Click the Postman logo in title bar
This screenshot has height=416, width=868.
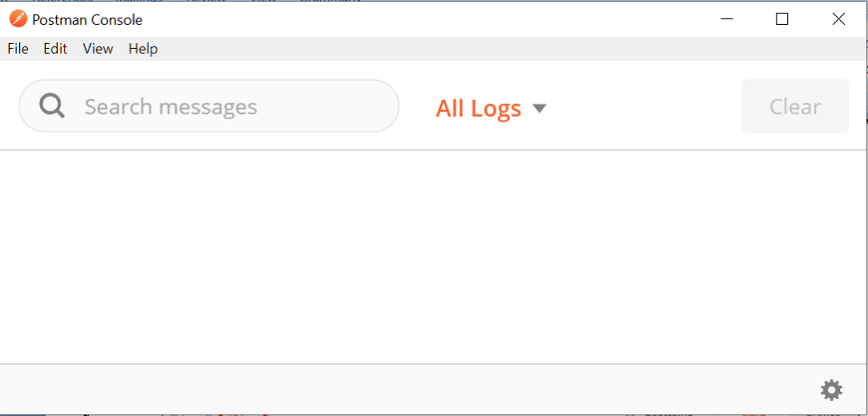tap(18, 19)
